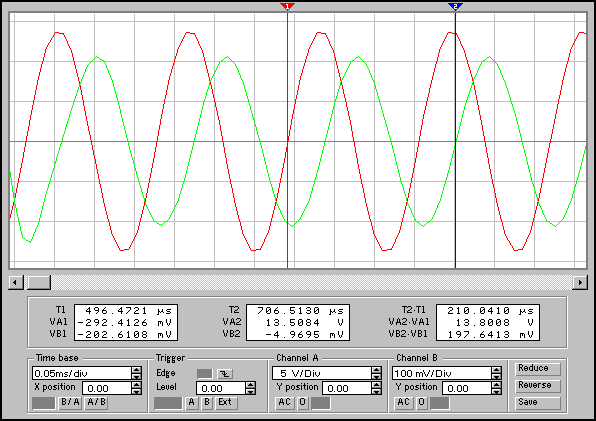Set Channel B coupling to 0
Screen dimensions: 596x421
coord(422,403)
